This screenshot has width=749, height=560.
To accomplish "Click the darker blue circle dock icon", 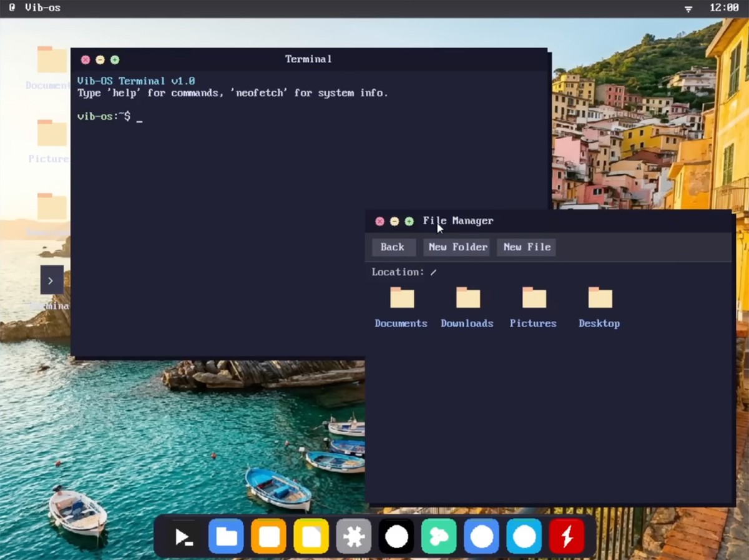I will click(x=481, y=536).
